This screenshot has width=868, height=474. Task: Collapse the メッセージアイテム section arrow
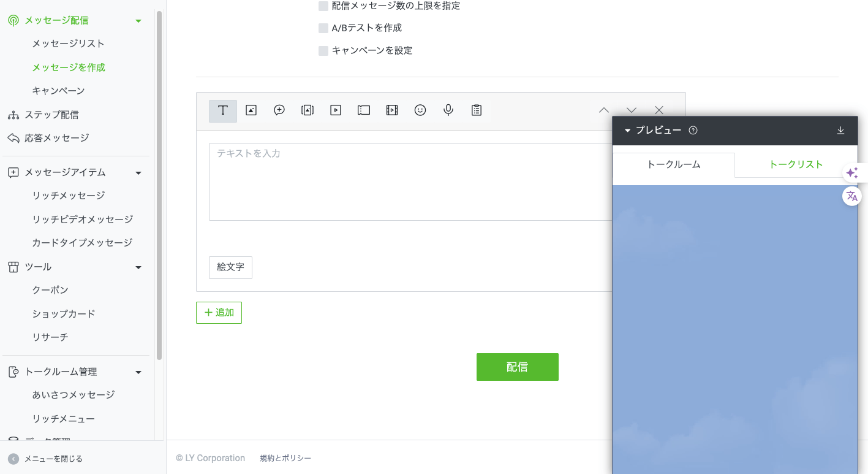coord(138,173)
